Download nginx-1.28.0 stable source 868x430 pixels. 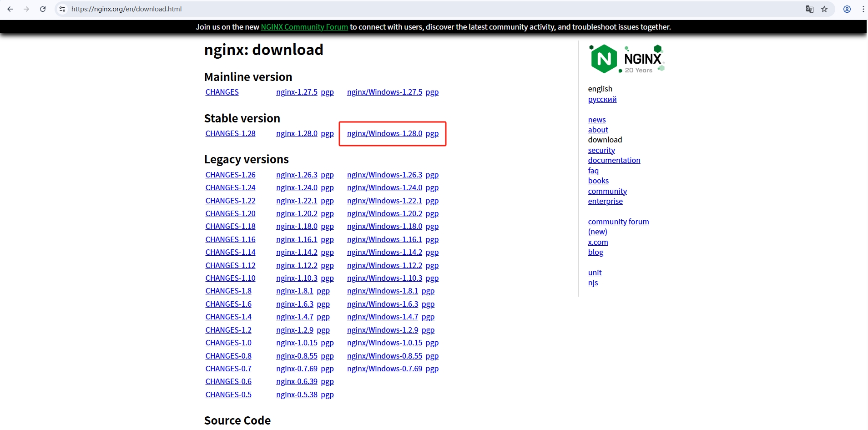297,133
